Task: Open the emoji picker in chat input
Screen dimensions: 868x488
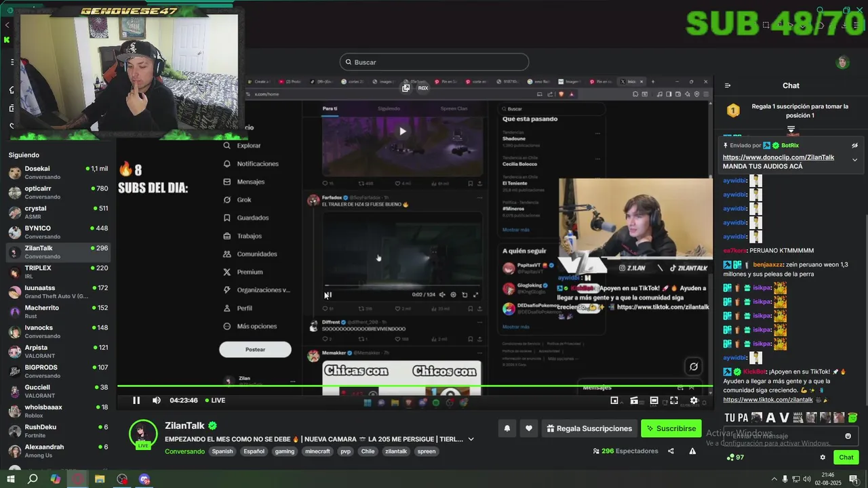Action: click(x=848, y=436)
